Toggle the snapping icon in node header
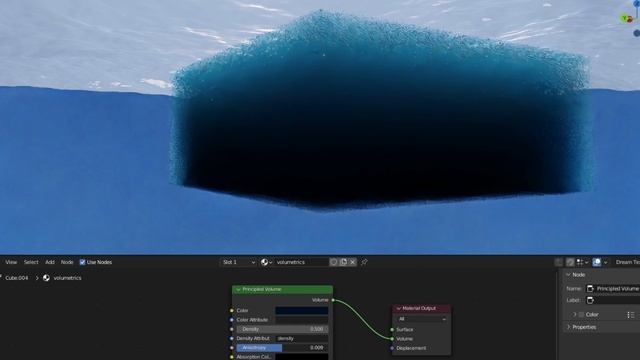This screenshot has width=640, height=360. pyautogui.click(x=570, y=262)
